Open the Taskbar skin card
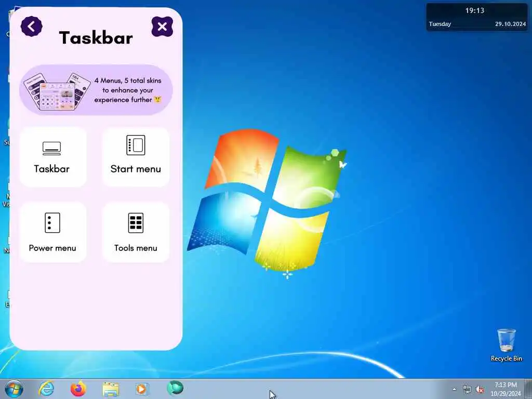532x399 pixels. click(53, 157)
